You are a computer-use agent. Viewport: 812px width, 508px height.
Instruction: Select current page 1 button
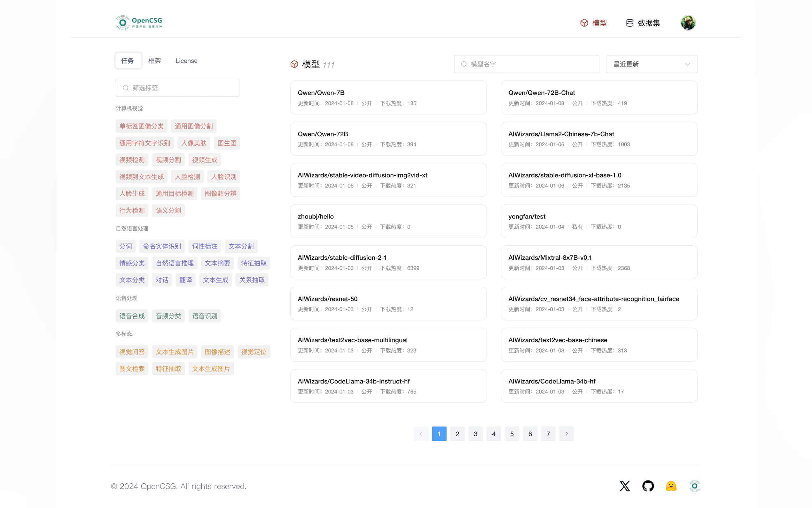click(x=439, y=434)
